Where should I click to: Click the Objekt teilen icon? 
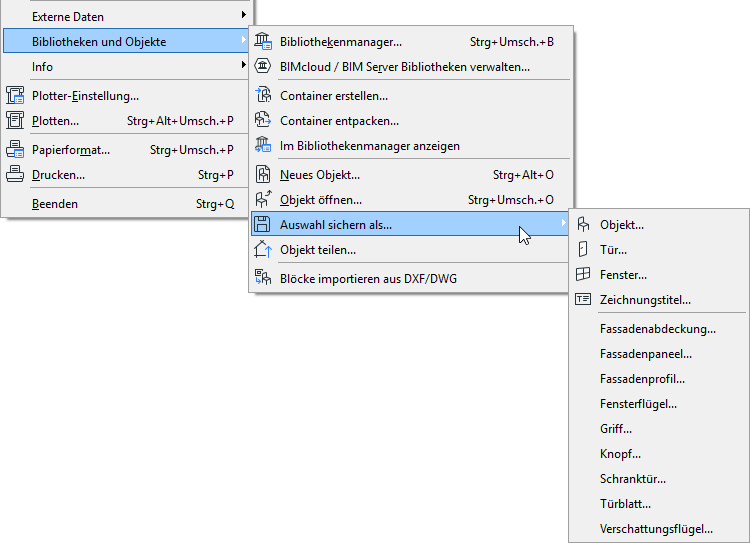263,250
